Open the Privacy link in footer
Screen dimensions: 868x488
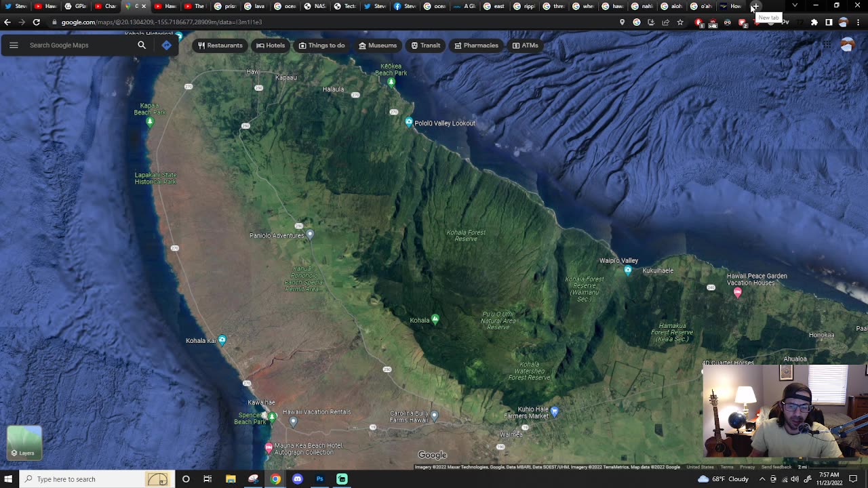(x=747, y=467)
